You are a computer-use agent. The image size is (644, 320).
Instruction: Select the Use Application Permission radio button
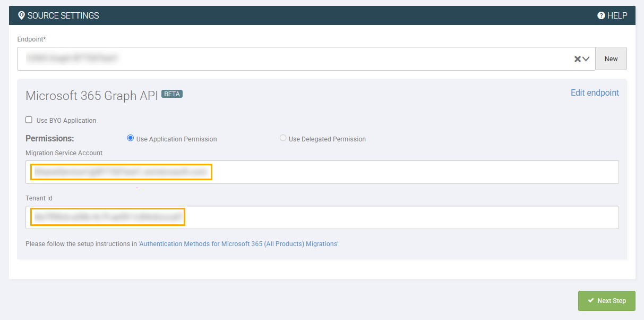pyautogui.click(x=131, y=138)
